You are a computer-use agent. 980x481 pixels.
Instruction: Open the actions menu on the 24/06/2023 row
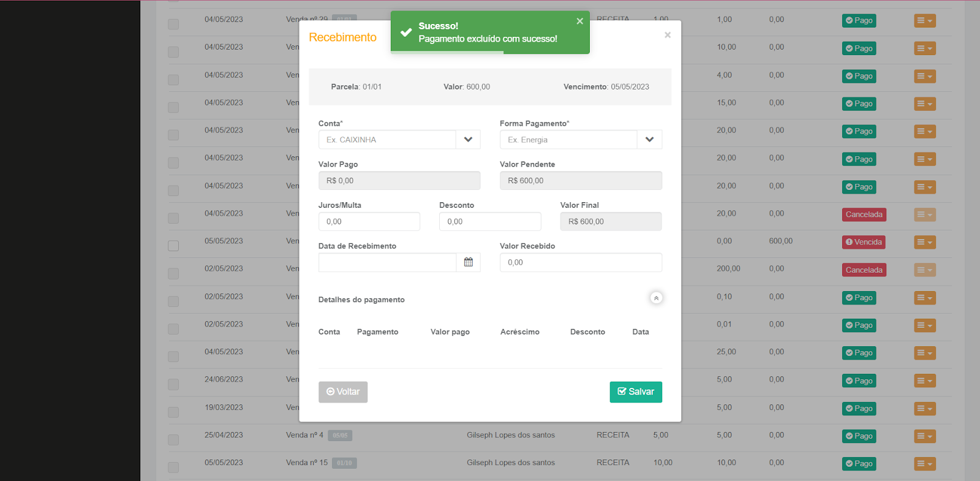(x=924, y=381)
